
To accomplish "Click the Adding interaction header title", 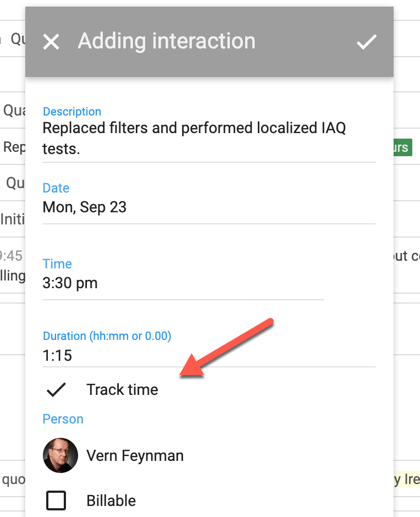I will 167,41.
